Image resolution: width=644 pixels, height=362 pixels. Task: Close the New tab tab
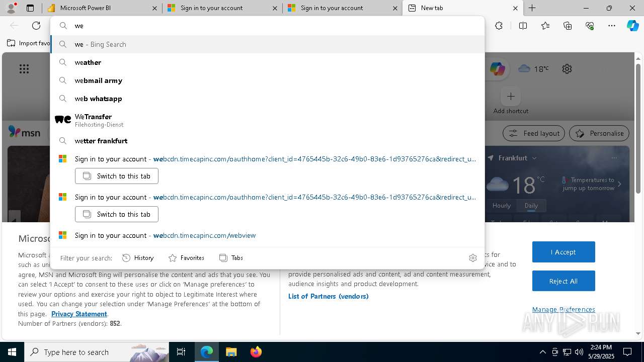[515, 8]
